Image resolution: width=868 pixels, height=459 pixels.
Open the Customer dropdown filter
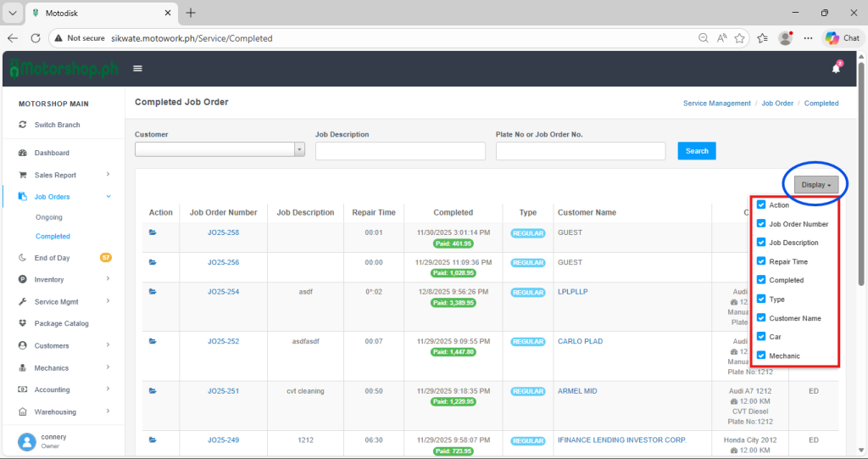coord(220,150)
